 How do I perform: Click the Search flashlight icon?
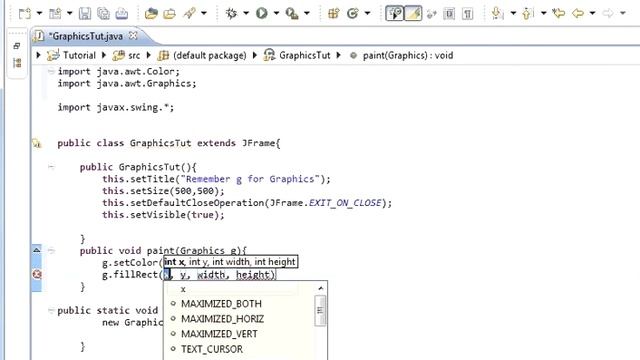point(190,13)
